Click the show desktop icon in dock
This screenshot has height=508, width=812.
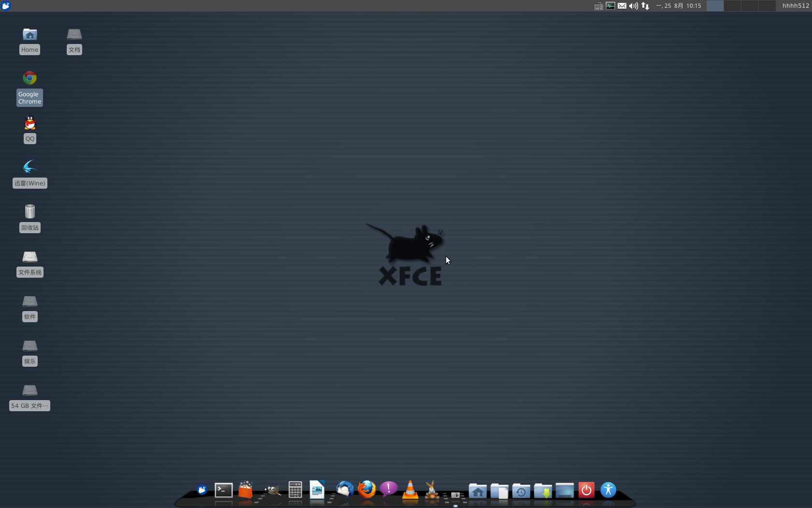click(x=565, y=491)
